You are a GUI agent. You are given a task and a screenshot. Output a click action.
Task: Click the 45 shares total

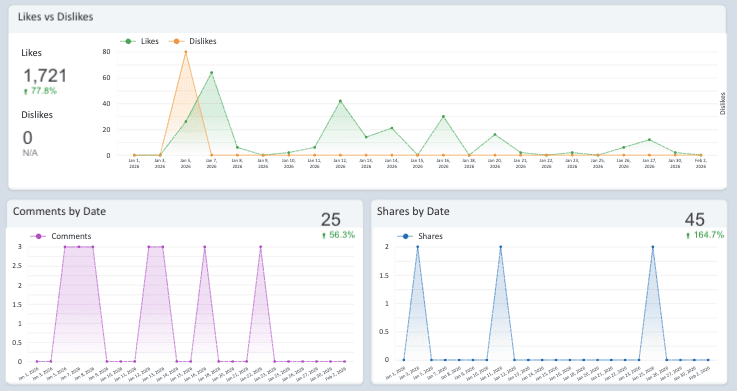[x=695, y=219]
